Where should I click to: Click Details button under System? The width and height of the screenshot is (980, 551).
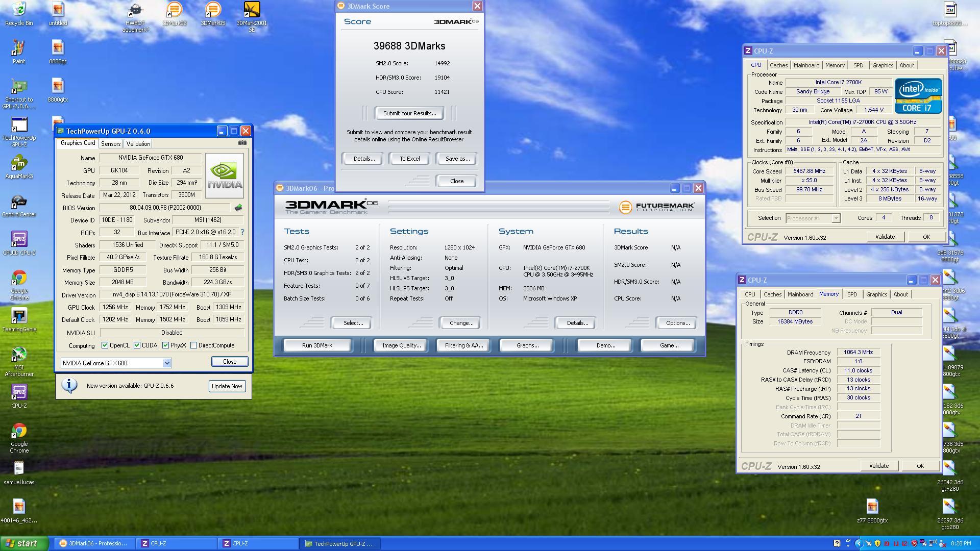pyautogui.click(x=577, y=323)
